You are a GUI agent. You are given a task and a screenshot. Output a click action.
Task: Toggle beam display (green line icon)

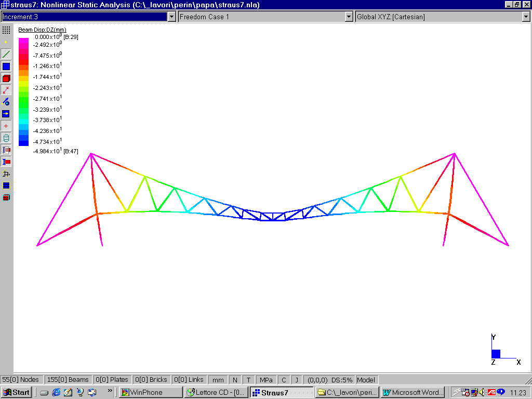click(x=6, y=54)
